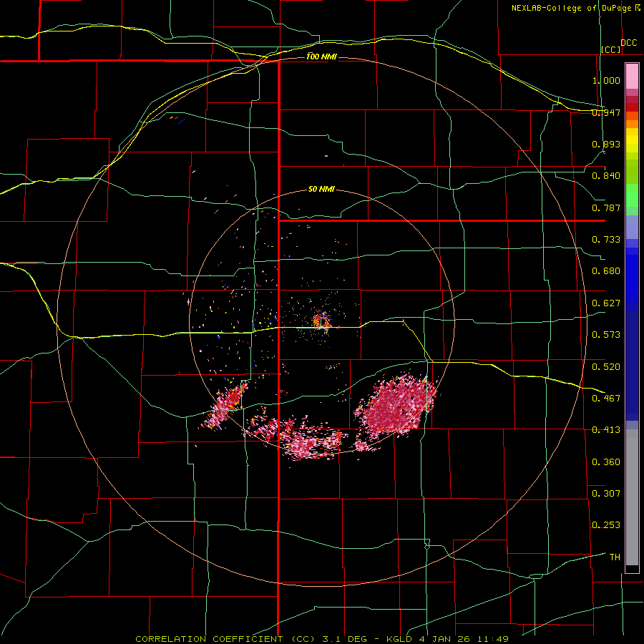Screen dimensions: 644x644
Task: Click the 0.253 value on the color scale
Action: 606,525
